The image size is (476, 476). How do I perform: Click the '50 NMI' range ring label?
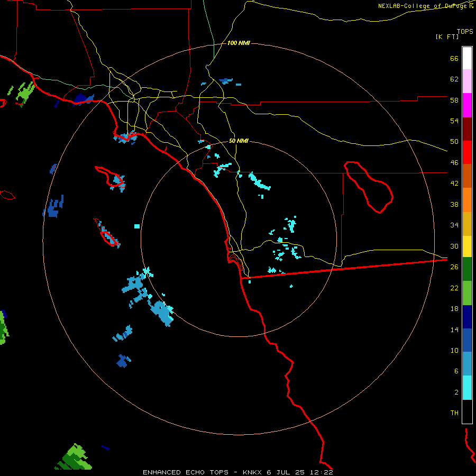click(239, 141)
